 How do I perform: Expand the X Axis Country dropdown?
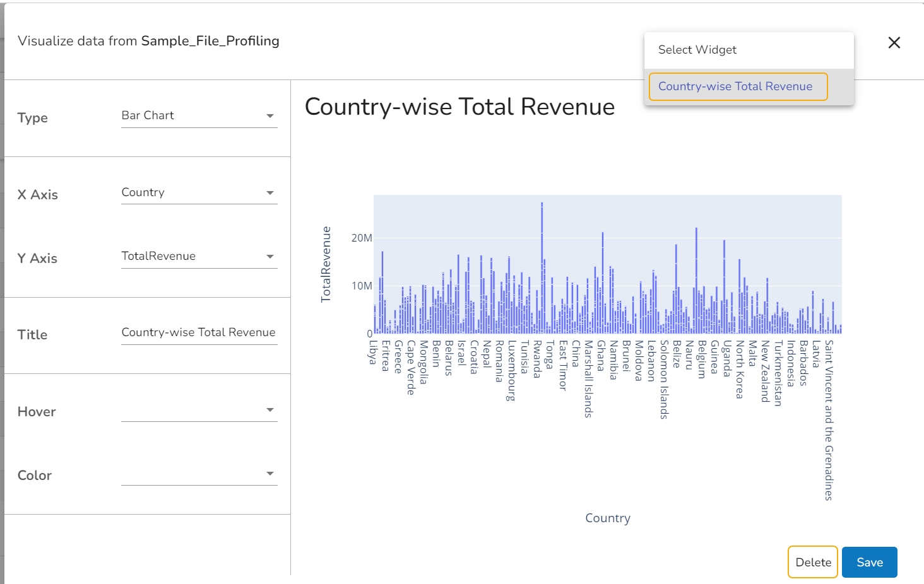tap(199, 193)
